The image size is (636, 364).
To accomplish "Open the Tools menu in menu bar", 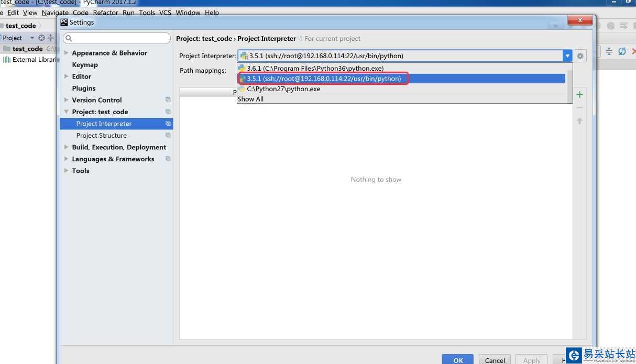I will [x=147, y=13].
